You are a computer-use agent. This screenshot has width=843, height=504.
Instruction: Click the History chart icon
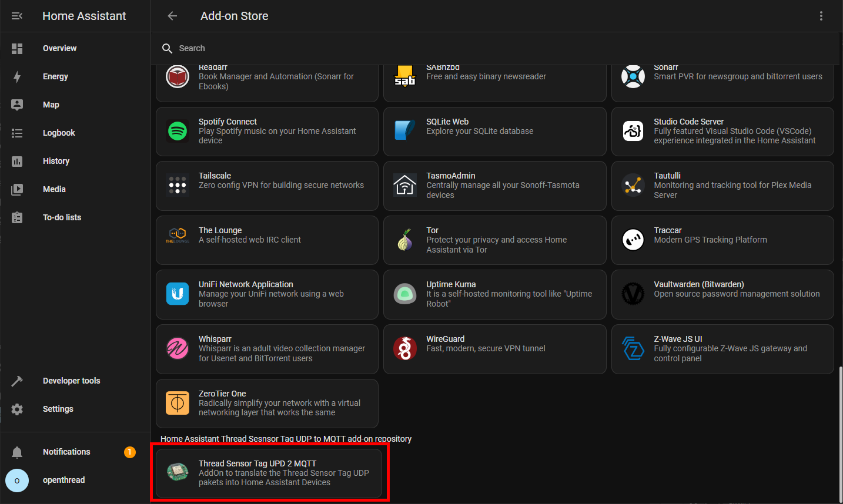click(17, 161)
